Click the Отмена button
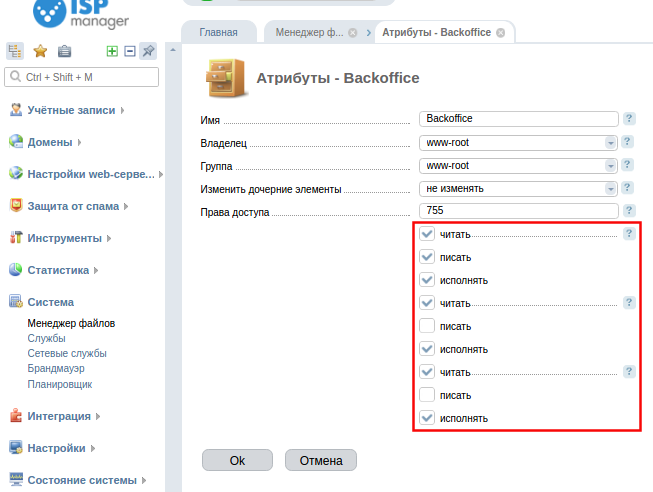Viewport: 653px width, 492px height. coord(320,461)
